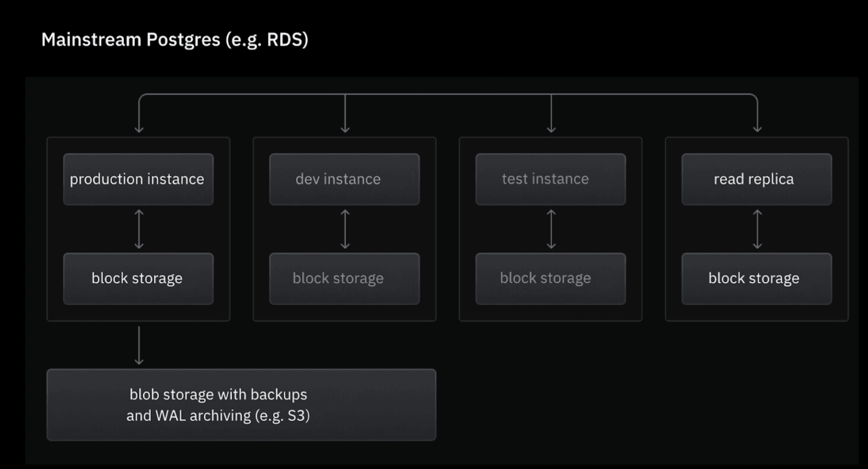Viewport: 868px width, 469px height.
Task: Click the test instance box
Action: coord(550,179)
